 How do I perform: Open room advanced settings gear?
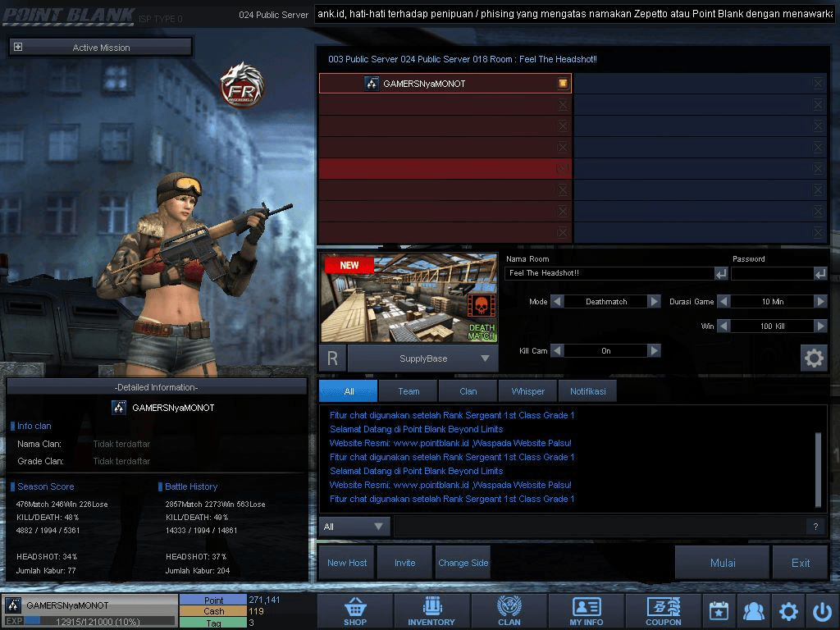coord(814,358)
